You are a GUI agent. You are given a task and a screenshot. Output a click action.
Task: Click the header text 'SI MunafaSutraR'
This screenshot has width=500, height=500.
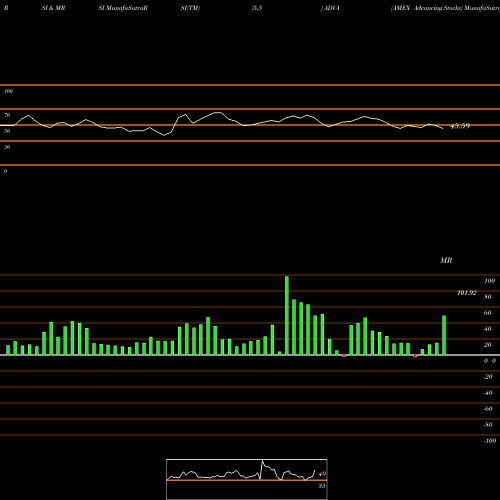pyautogui.click(x=123, y=8)
